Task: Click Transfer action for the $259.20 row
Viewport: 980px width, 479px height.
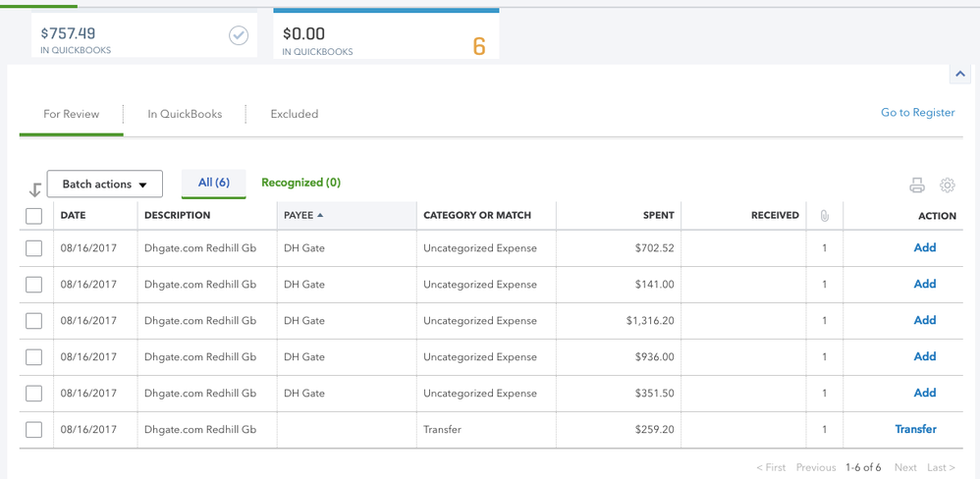Action: [915, 429]
